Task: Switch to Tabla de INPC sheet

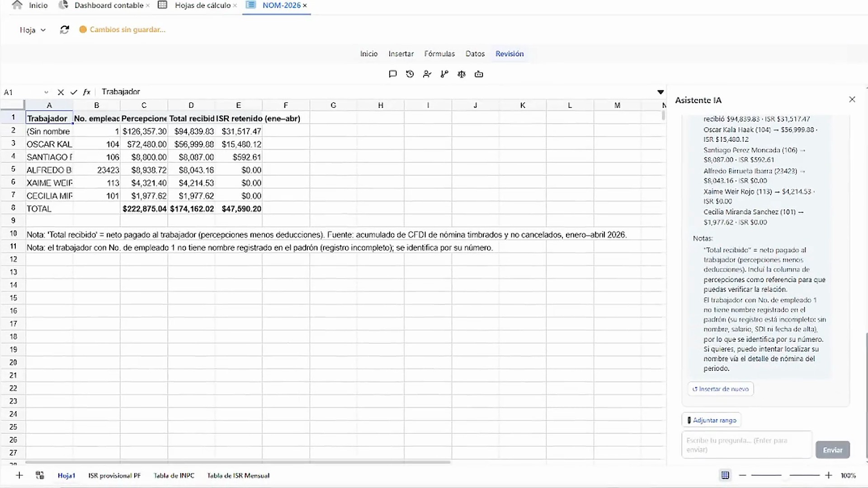Action: pyautogui.click(x=174, y=475)
